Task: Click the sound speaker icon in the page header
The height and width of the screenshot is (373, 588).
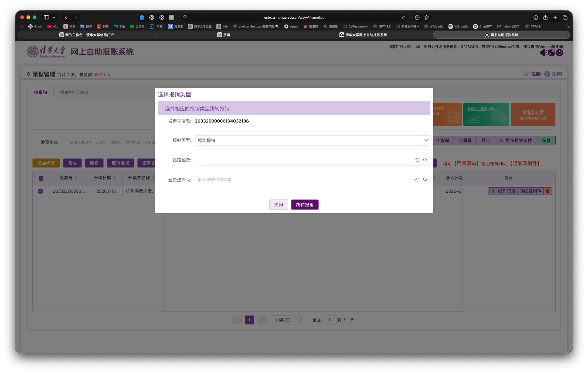Action: coord(543,53)
